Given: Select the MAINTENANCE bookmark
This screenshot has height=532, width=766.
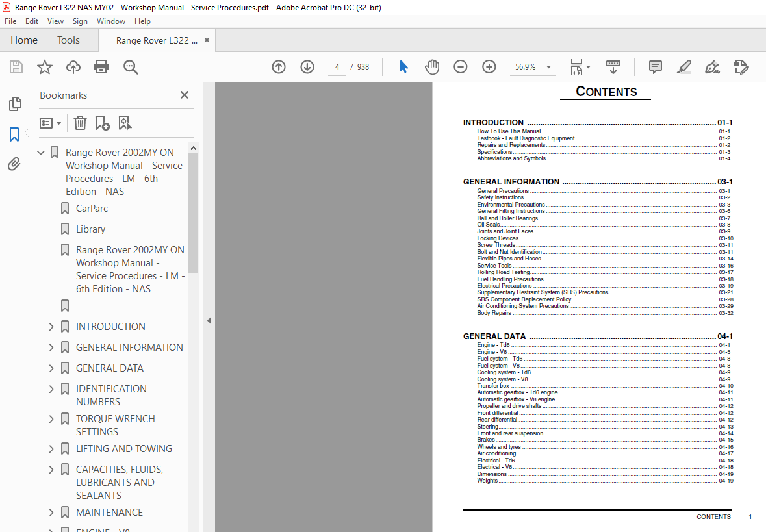Looking at the screenshot, I should pos(109,513).
